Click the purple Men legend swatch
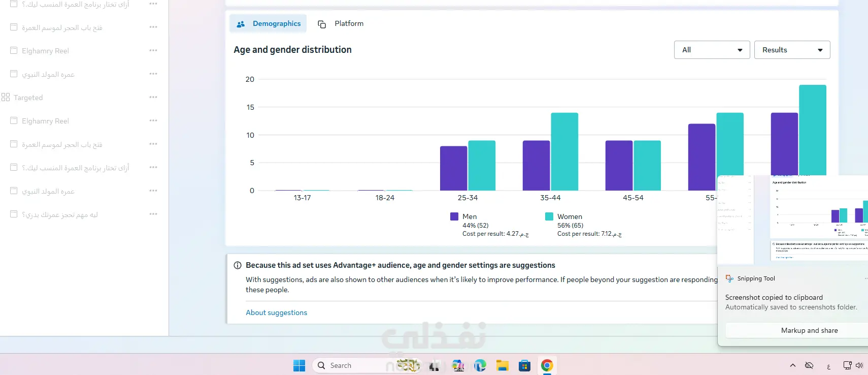This screenshot has width=868, height=375. tap(454, 216)
